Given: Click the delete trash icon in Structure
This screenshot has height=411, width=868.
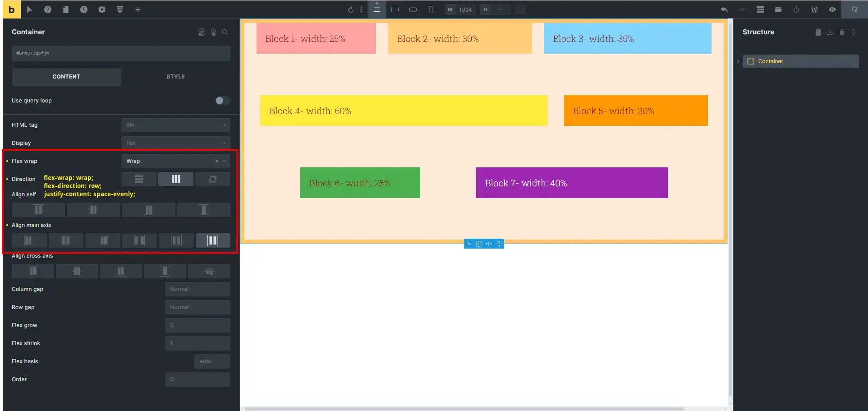Looking at the screenshot, I should click(x=841, y=32).
